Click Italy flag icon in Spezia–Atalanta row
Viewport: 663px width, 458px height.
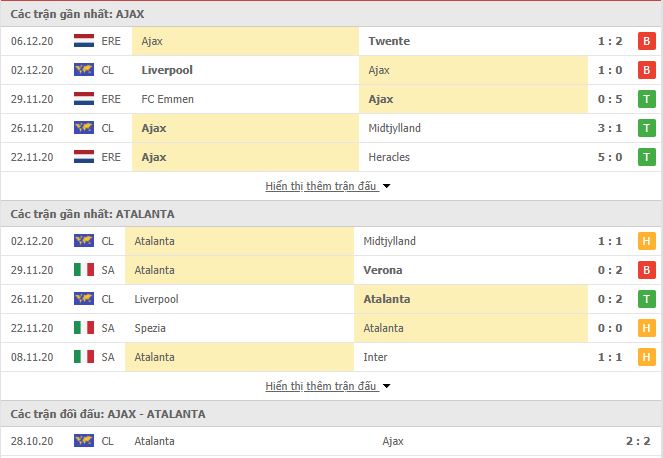coord(83,328)
